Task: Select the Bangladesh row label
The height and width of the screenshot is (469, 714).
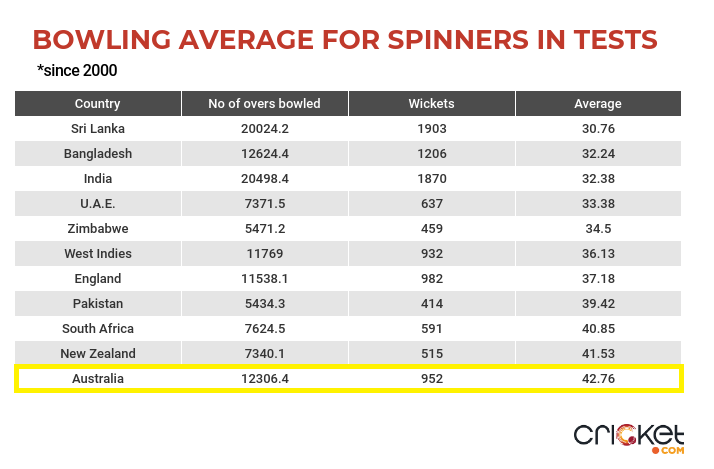Action: [x=98, y=153]
